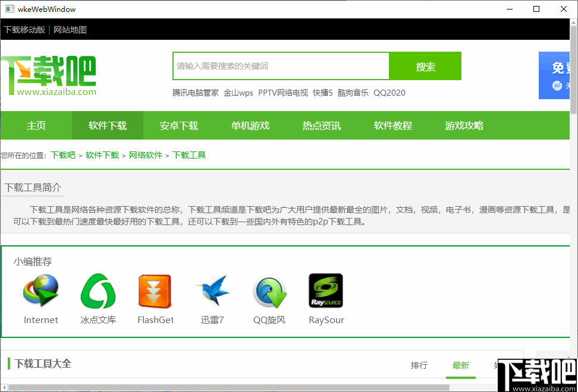Select the 热点资讯 menu item
The width and height of the screenshot is (578, 392).
(321, 125)
